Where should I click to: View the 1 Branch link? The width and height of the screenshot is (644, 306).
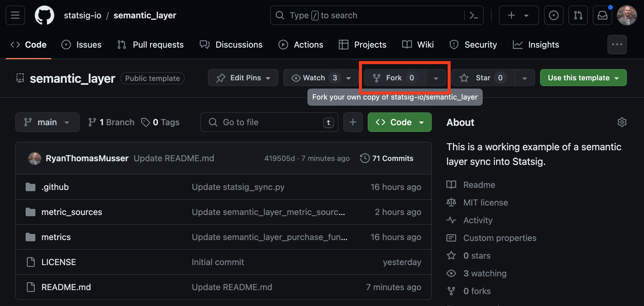click(x=111, y=122)
